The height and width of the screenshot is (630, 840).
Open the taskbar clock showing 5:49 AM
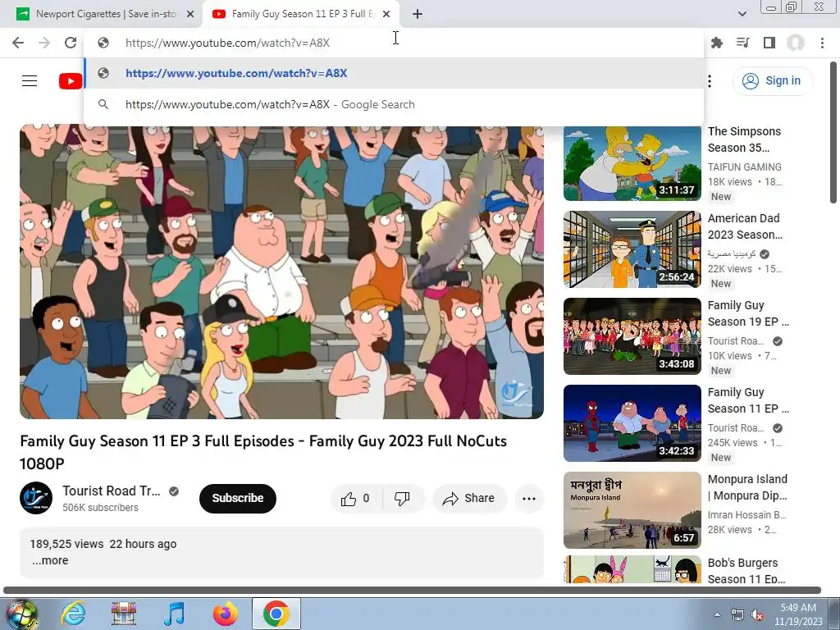(x=798, y=614)
